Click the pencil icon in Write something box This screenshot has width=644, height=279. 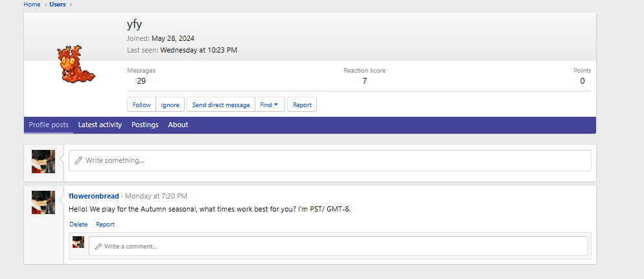click(x=79, y=160)
